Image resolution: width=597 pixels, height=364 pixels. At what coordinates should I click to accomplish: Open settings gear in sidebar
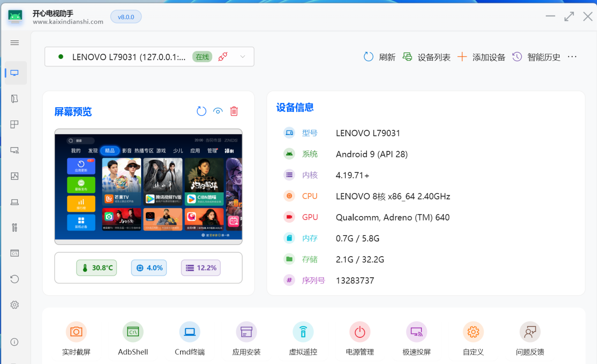(x=15, y=305)
